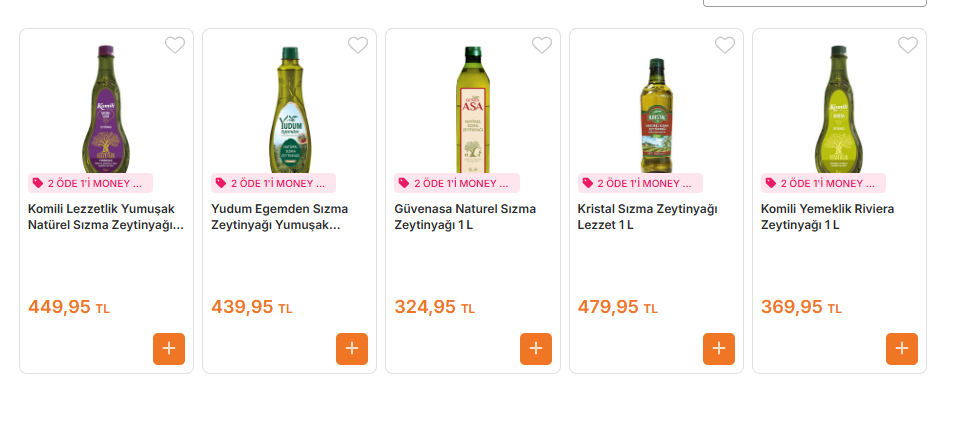974x430 pixels.
Task: View Yudum olive oil bottle image
Action: tap(289, 110)
